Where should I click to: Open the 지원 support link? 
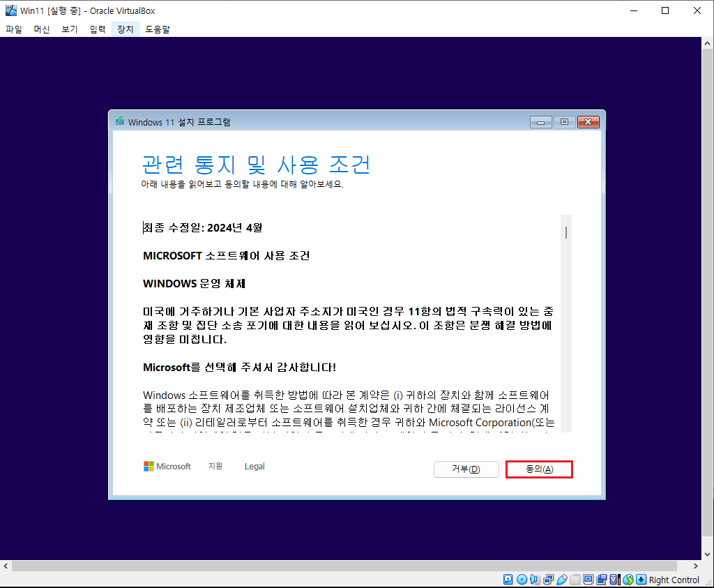[215, 466]
